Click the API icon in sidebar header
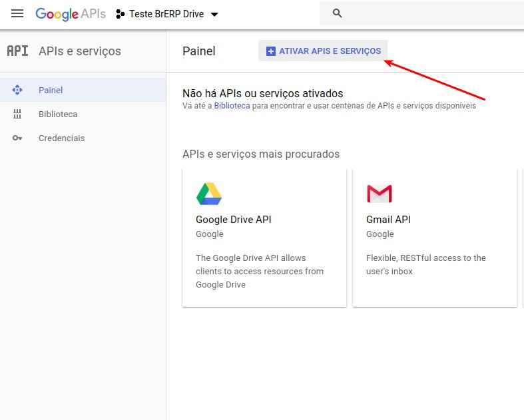 pos(17,51)
